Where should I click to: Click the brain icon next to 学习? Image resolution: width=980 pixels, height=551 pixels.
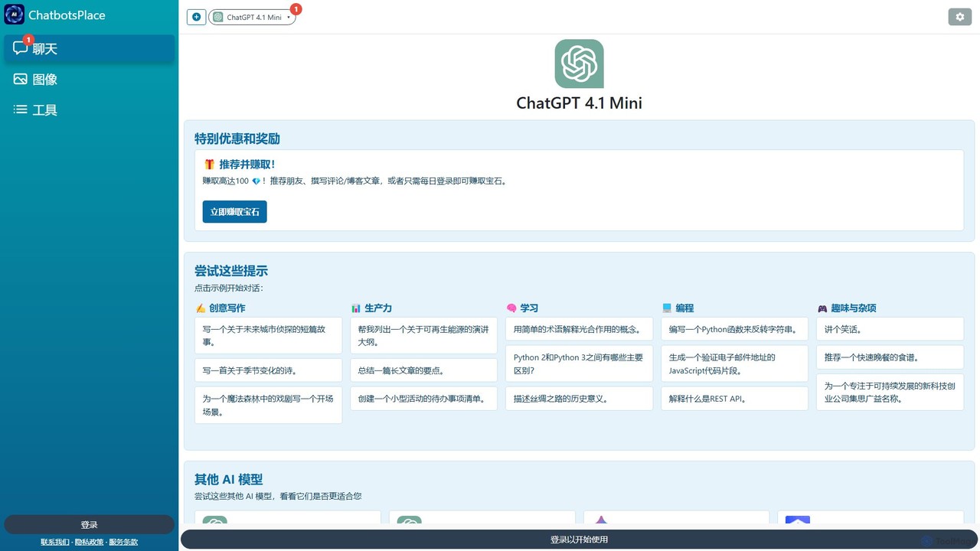[x=511, y=308]
